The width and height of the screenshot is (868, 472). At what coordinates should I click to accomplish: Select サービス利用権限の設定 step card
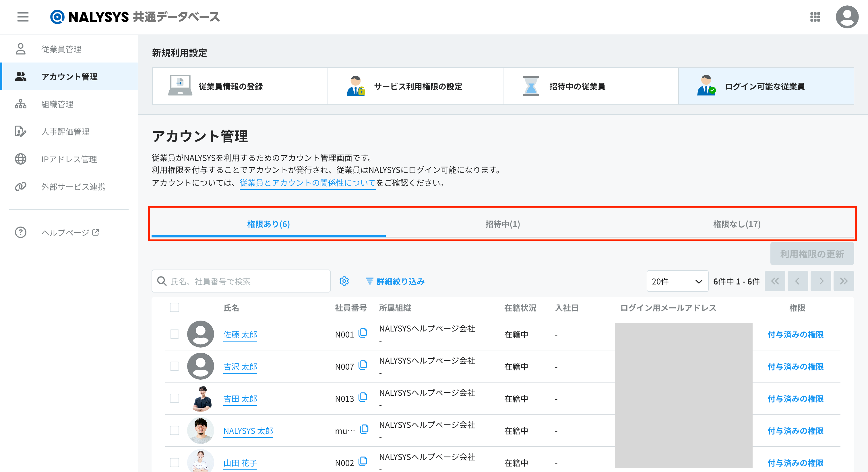pos(415,87)
